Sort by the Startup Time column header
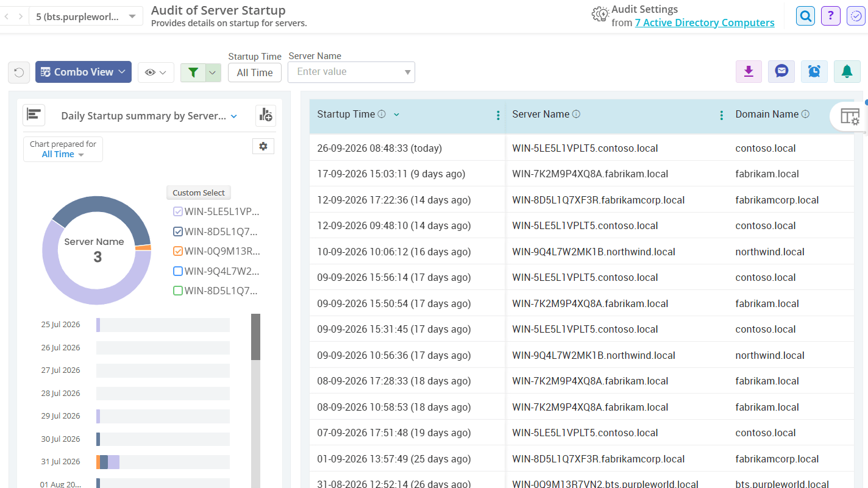Image resolution: width=868 pixels, height=488 pixels. point(346,114)
